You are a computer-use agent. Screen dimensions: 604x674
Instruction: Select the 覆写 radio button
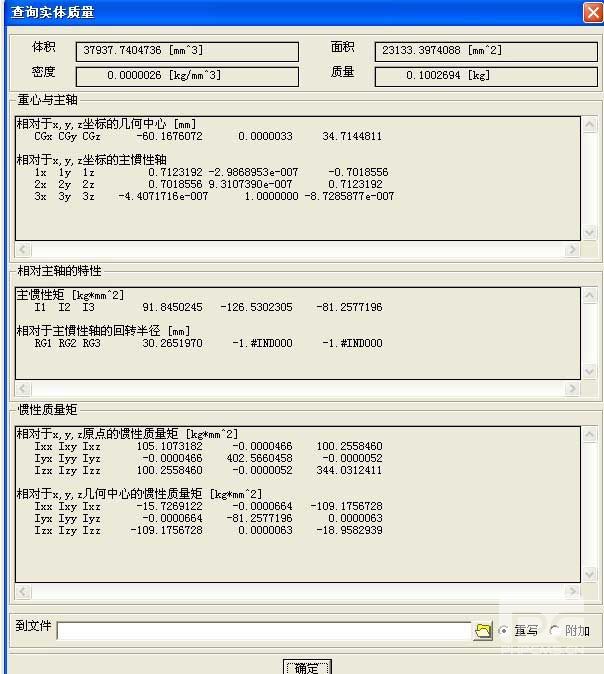tap(504, 630)
